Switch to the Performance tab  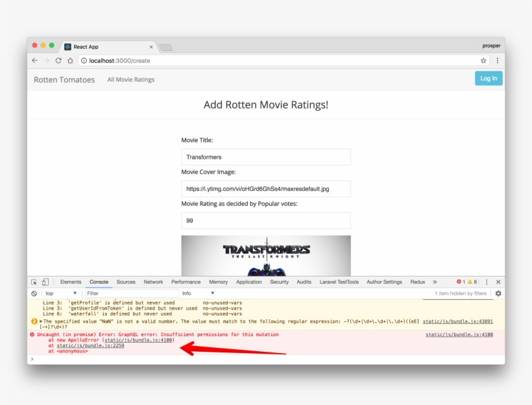click(x=186, y=282)
